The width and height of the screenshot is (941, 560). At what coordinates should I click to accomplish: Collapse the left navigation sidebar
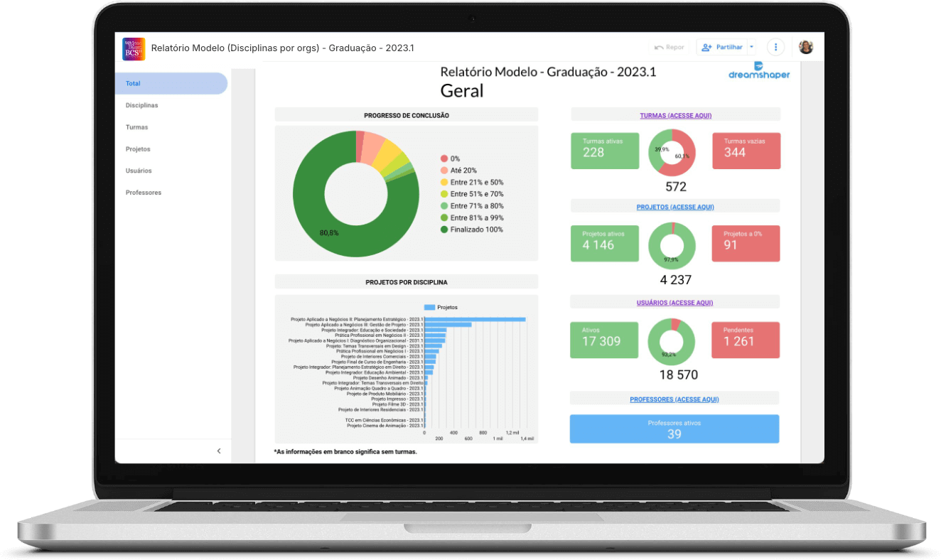click(x=219, y=451)
